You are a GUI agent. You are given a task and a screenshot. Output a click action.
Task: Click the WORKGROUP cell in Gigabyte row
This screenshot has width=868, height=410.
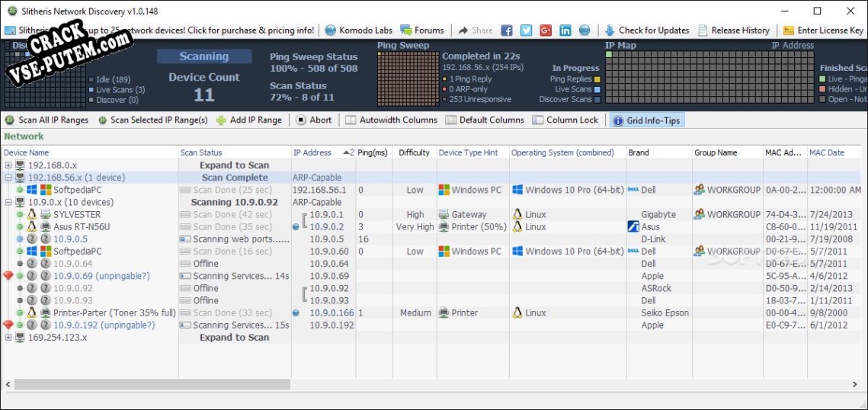[727, 215]
